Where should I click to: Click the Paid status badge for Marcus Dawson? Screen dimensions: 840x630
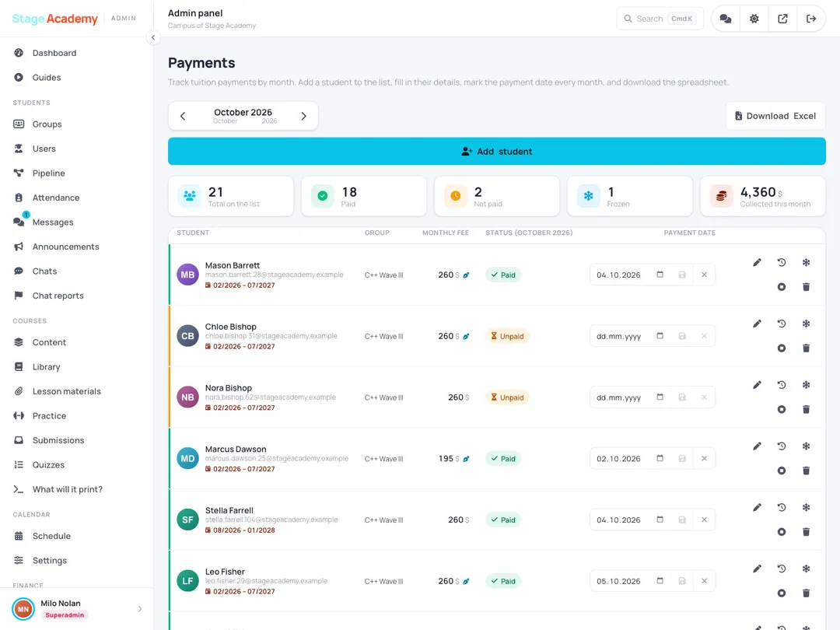click(x=503, y=459)
